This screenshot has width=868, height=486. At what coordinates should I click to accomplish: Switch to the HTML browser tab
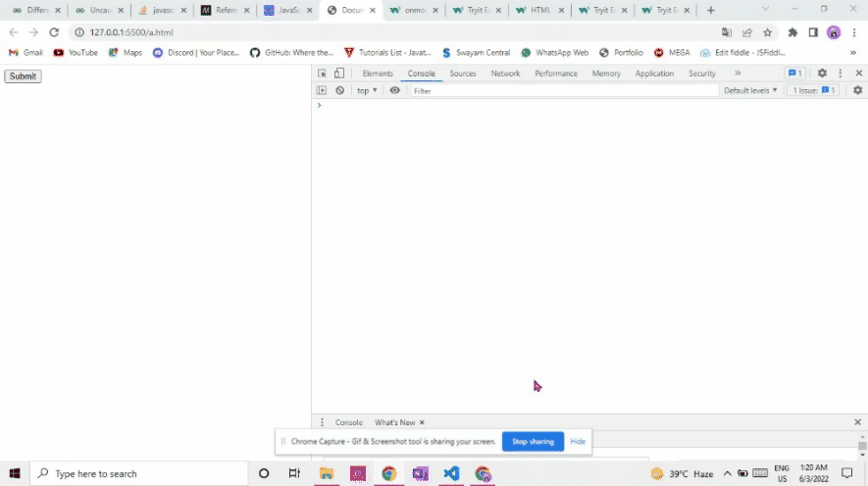click(539, 10)
